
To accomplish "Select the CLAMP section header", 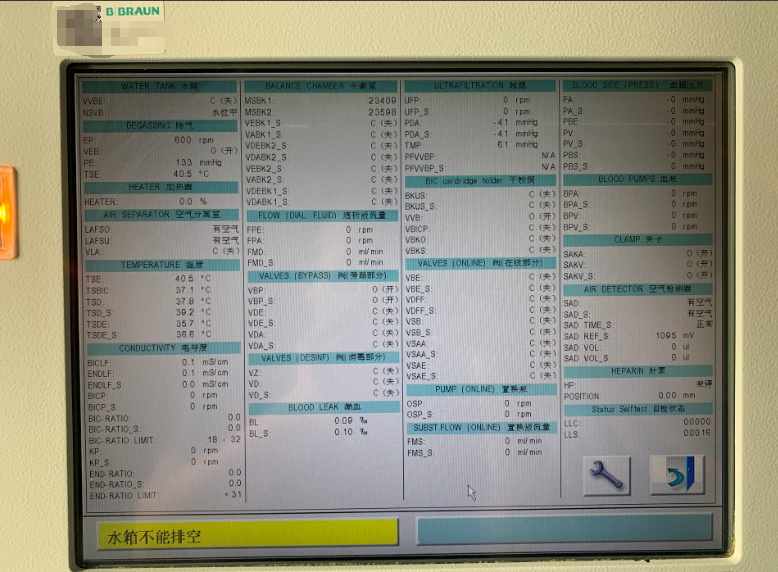I will coord(638,240).
